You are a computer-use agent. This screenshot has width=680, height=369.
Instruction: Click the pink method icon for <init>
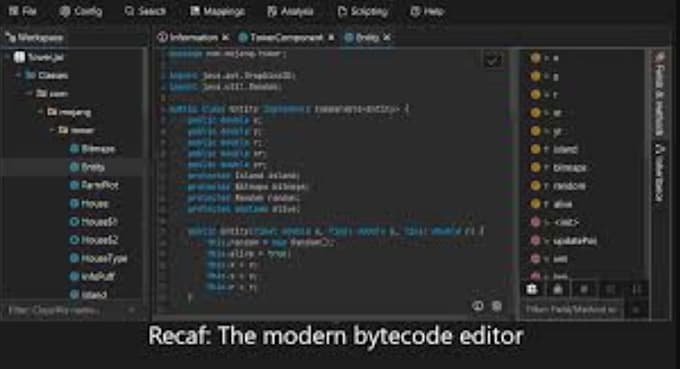point(536,222)
